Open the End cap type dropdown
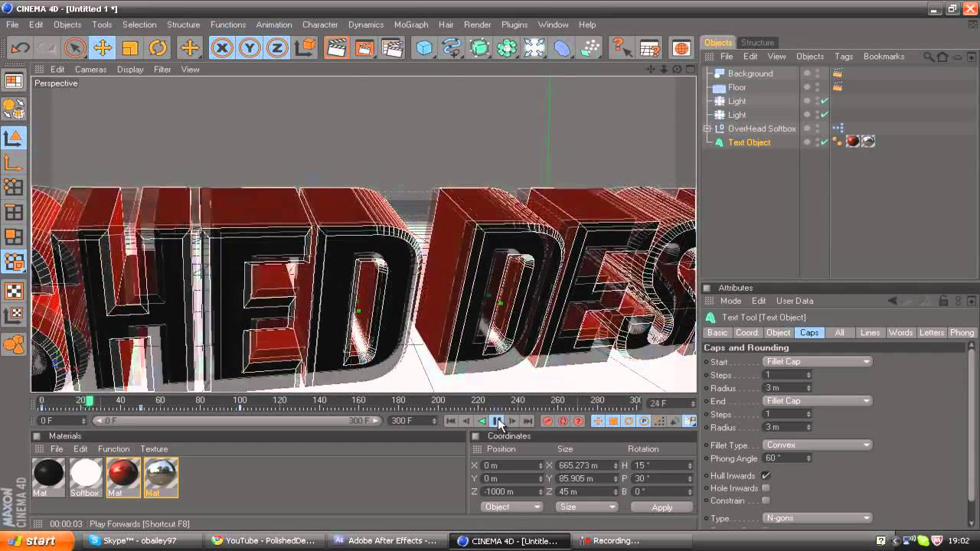The image size is (980, 551). (817, 401)
